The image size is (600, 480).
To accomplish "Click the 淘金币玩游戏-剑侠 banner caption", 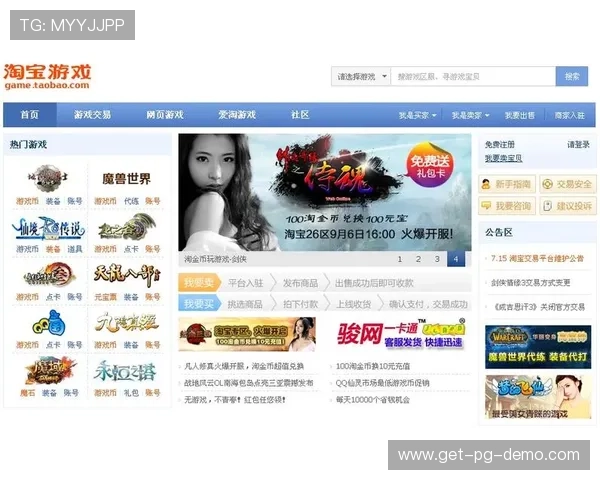I will 215,259.
